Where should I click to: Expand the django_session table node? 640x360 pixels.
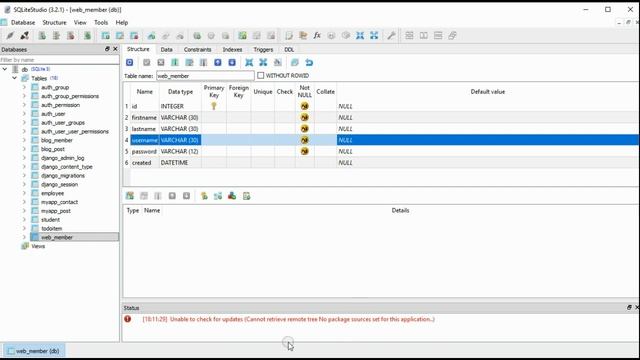tap(24, 184)
